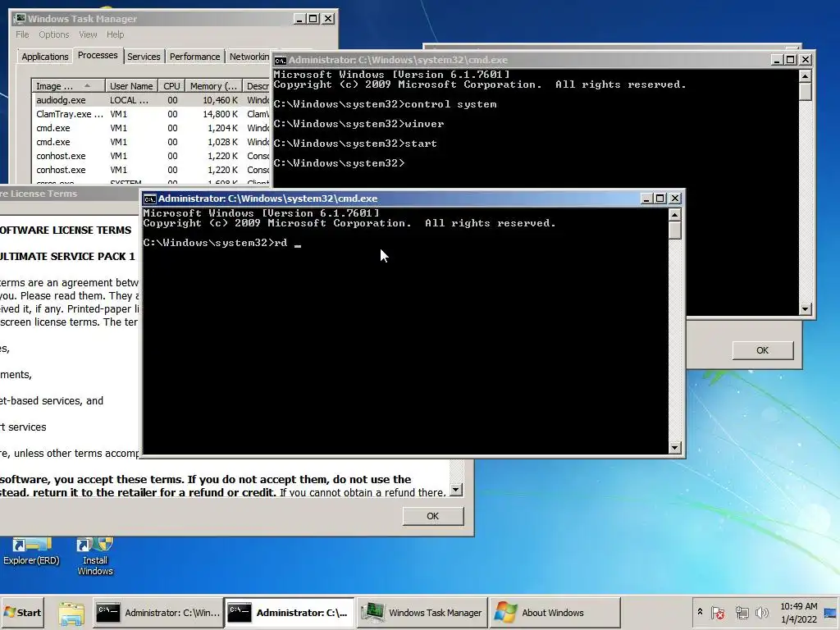The image size is (840, 630).
Task: Open the Options menu in Task Manager
Action: tap(53, 34)
